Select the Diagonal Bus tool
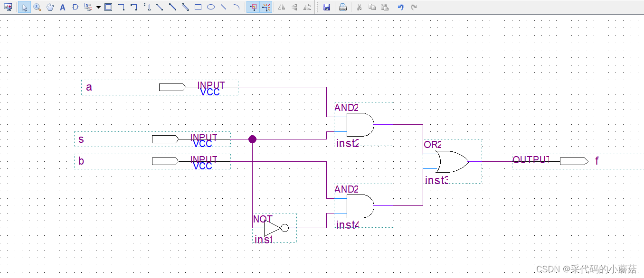 (x=172, y=7)
